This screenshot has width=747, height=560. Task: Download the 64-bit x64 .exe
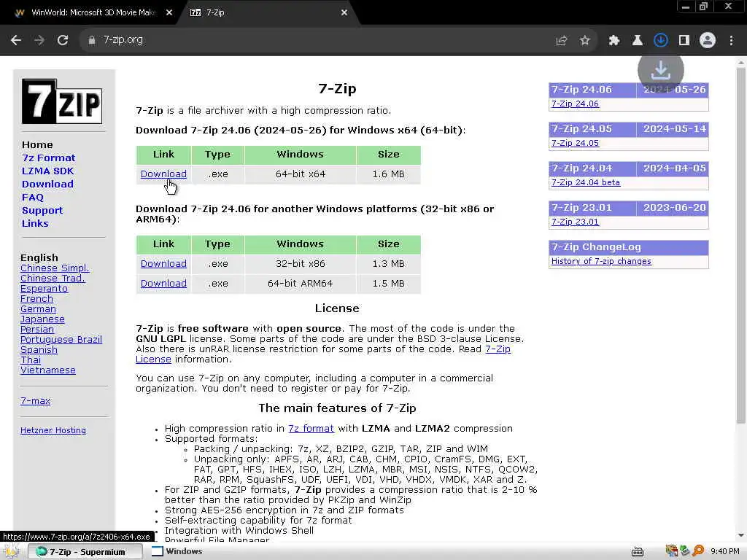point(163,174)
